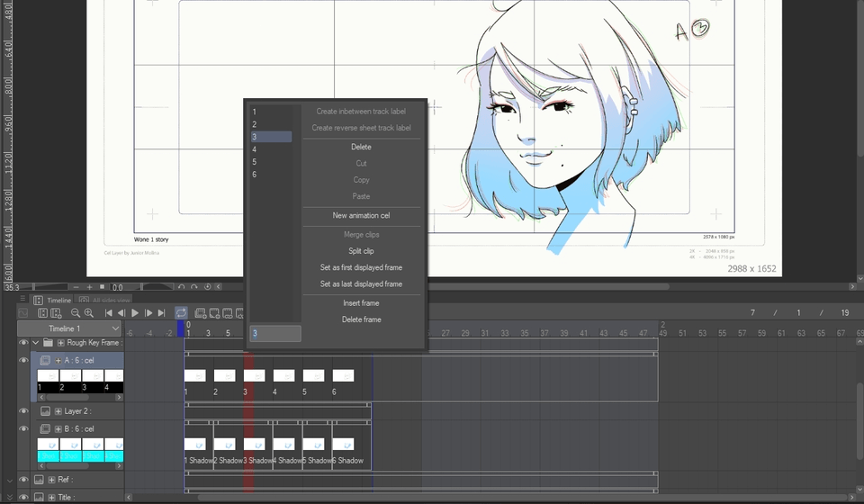Click 6 Shadow cel thumbnail on track B
Screen dimensions: 864x504
(x=343, y=444)
